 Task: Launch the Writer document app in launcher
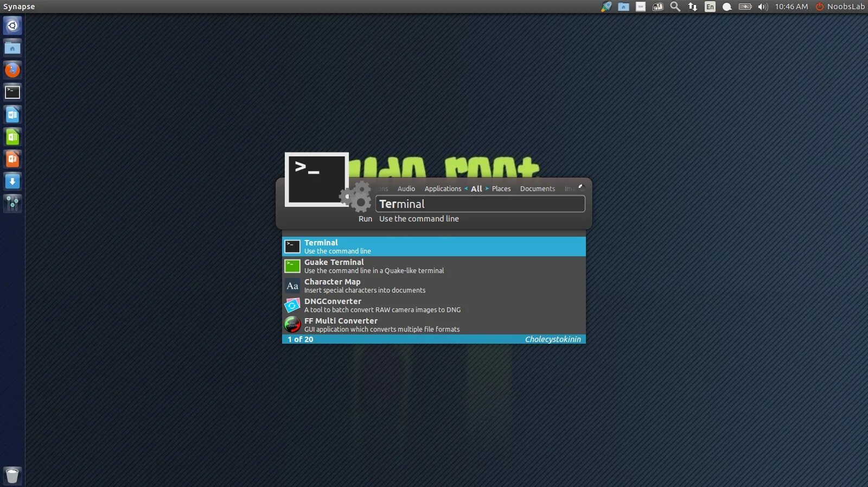click(x=12, y=115)
